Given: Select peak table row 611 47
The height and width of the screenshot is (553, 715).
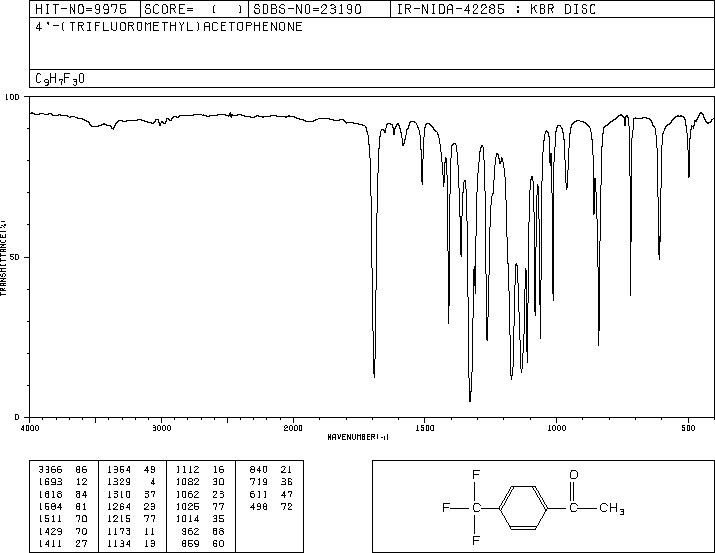Looking at the screenshot, I should pyautogui.click(x=271, y=494).
